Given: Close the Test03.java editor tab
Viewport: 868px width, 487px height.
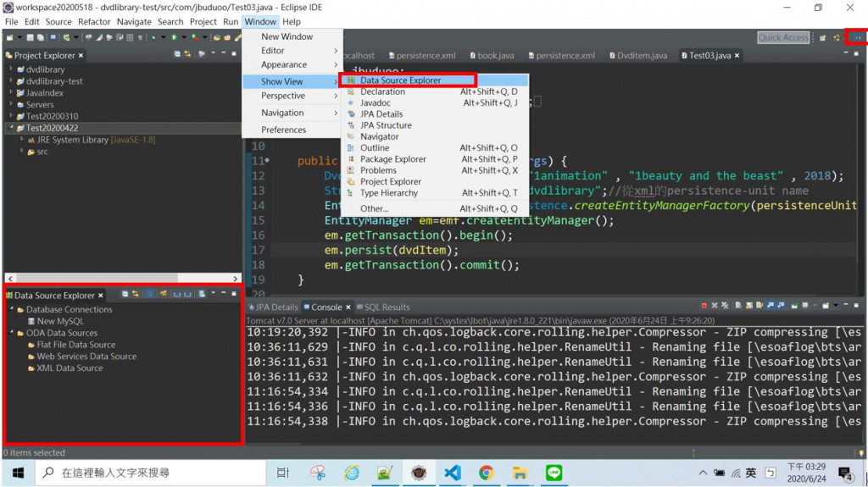Looking at the screenshot, I should pos(737,55).
